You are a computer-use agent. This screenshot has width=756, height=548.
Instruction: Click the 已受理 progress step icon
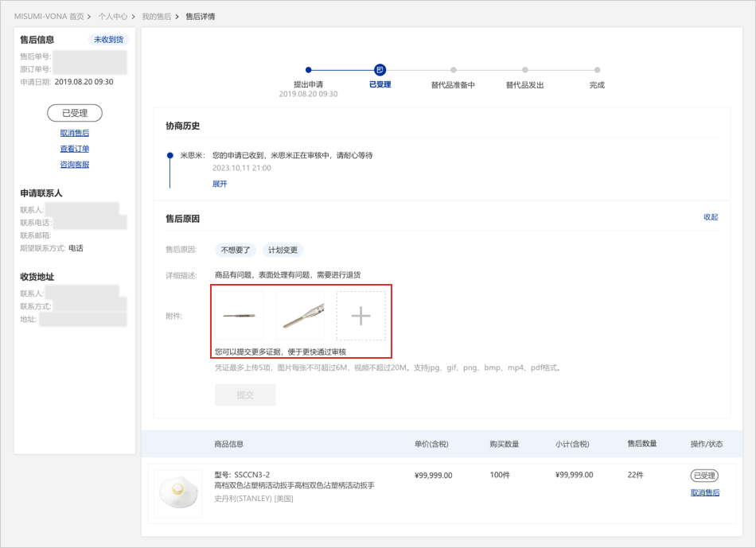pyautogui.click(x=380, y=70)
